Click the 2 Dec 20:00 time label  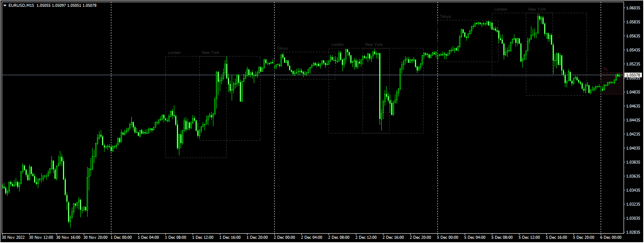(x=421, y=237)
